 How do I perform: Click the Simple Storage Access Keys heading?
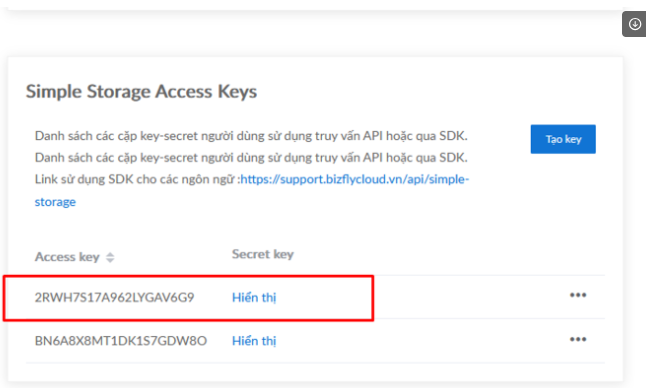[141, 91]
